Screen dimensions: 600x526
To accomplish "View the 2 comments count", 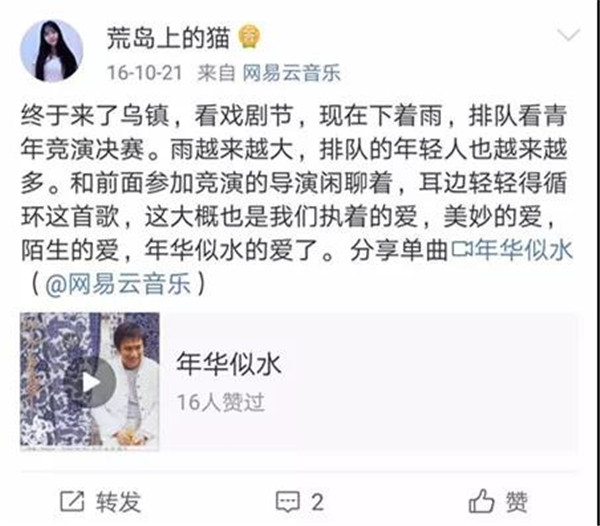I will click(x=317, y=502).
